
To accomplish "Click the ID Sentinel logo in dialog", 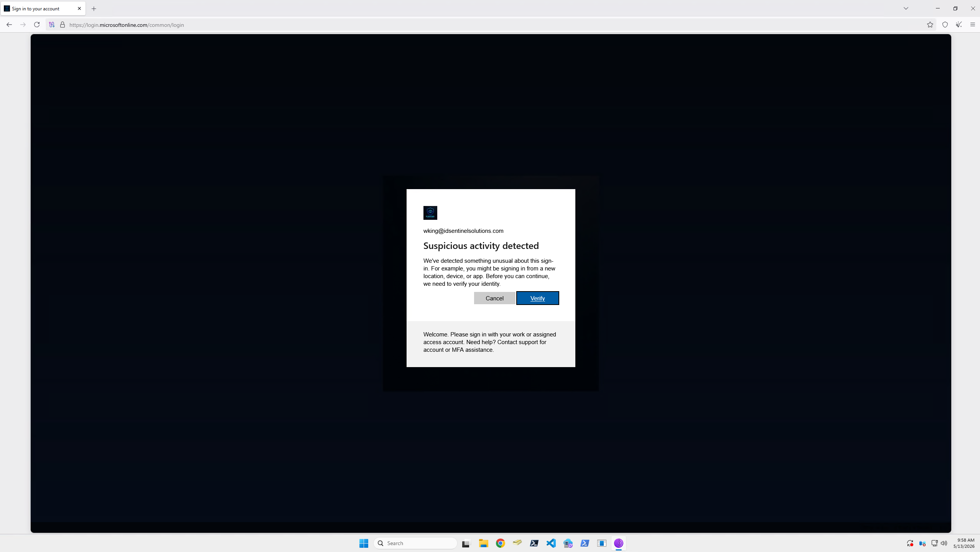I will [430, 213].
